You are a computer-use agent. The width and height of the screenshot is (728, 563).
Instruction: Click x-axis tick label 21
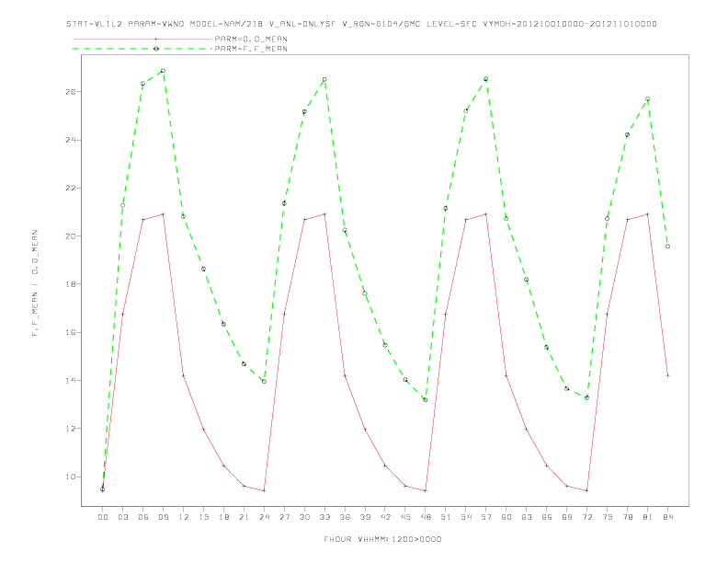tap(244, 517)
